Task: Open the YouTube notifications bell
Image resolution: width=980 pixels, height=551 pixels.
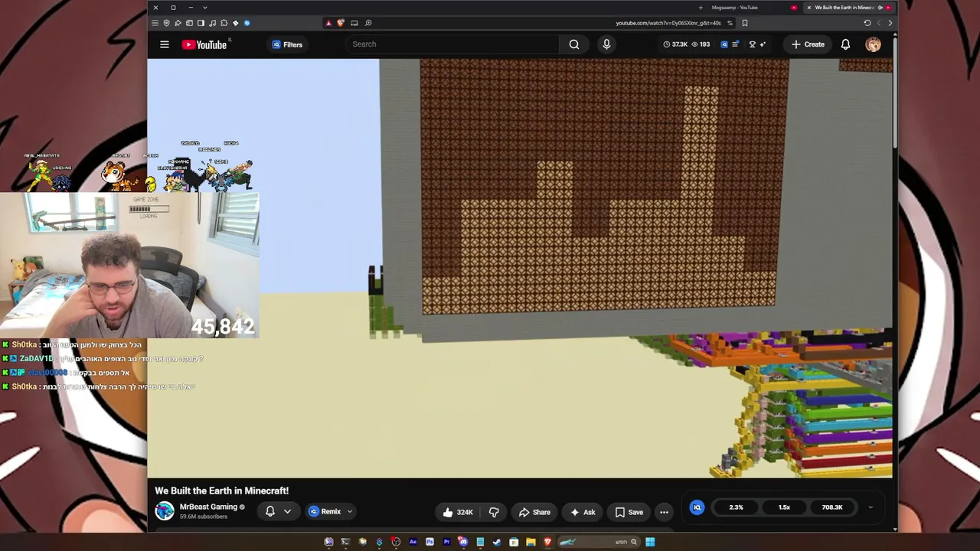Action: (x=845, y=44)
